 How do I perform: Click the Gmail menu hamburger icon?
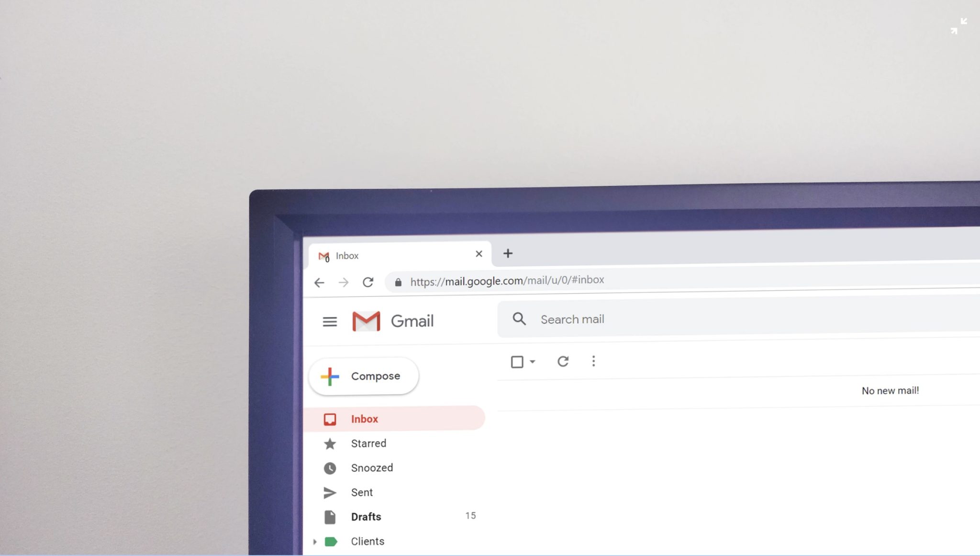[x=331, y=321]
